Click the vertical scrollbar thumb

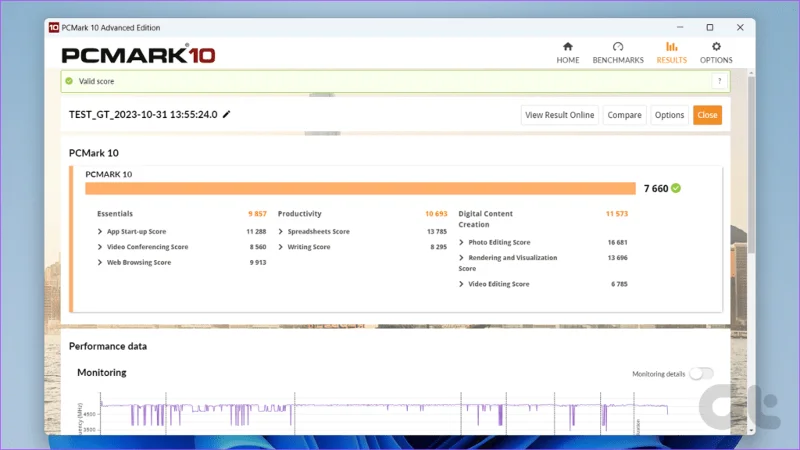pos(751,163)
